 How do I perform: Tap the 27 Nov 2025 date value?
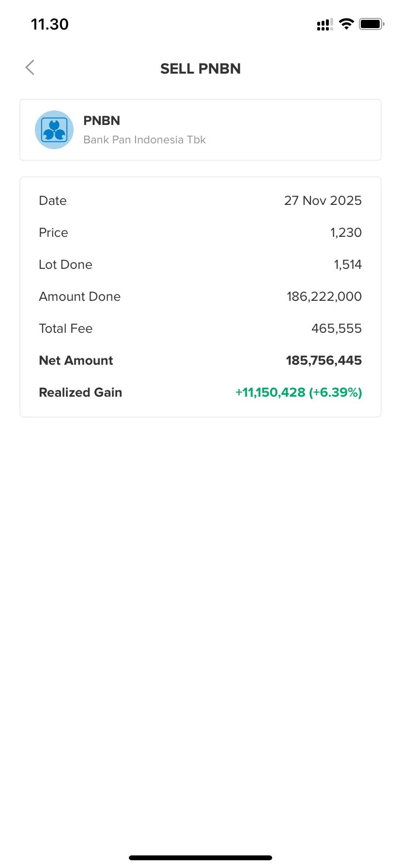click(323, 201)
